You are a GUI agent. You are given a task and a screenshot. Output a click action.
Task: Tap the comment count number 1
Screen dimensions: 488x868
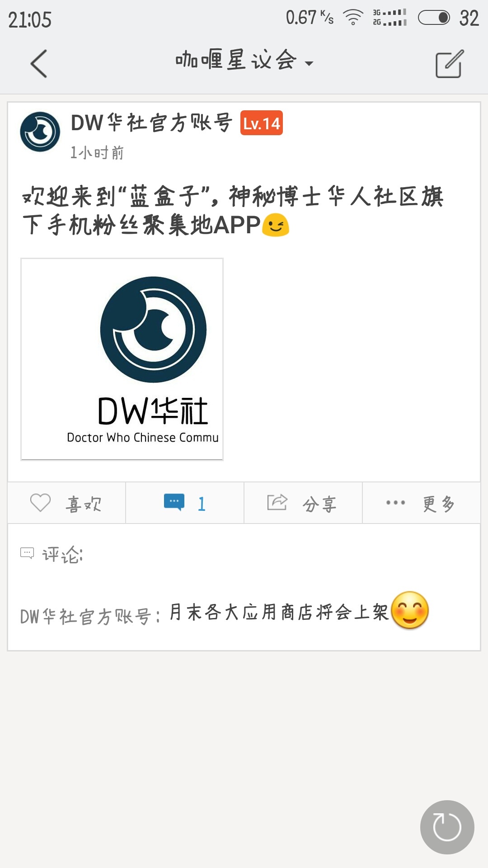point(202,504)
